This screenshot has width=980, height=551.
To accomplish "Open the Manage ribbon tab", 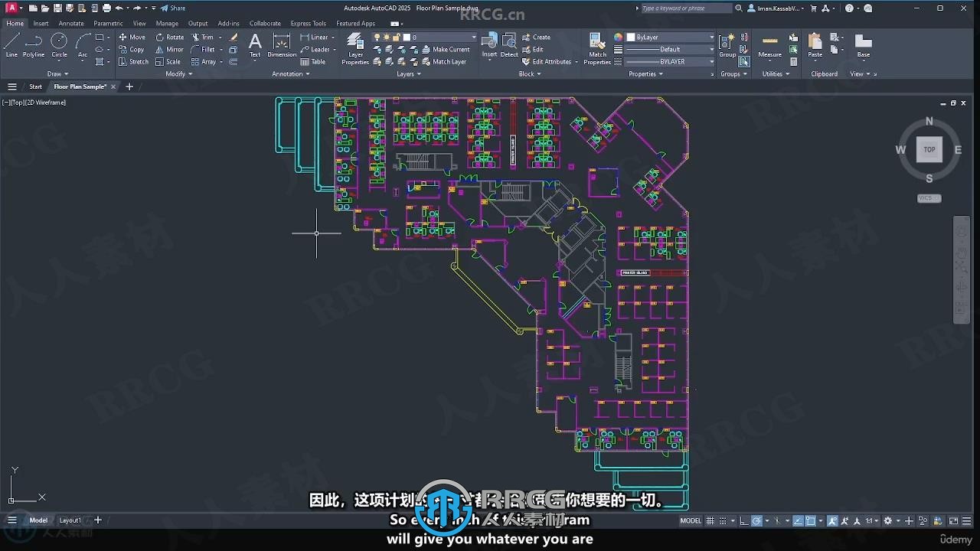I will (167, 23).
